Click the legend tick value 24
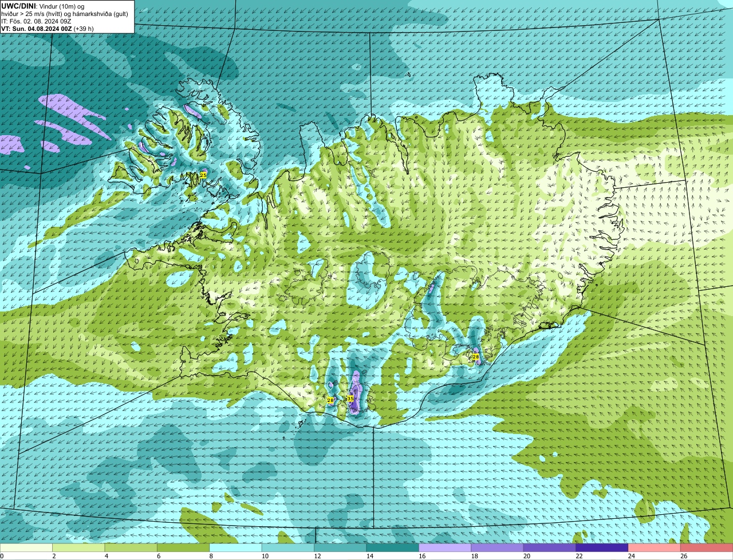 631,555
